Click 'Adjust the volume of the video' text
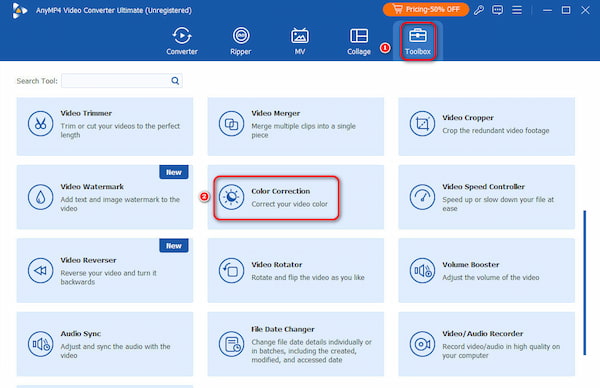The image size is (600, 388). pyautogui.click(x=491, y=277)
